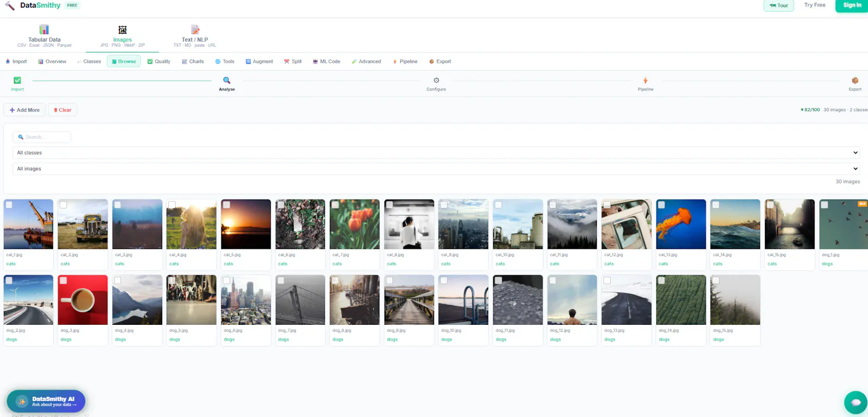Open the Classes tab
The width and height of the screenshot is (868, 417).
pyautogui.click(x=90, y=61)
